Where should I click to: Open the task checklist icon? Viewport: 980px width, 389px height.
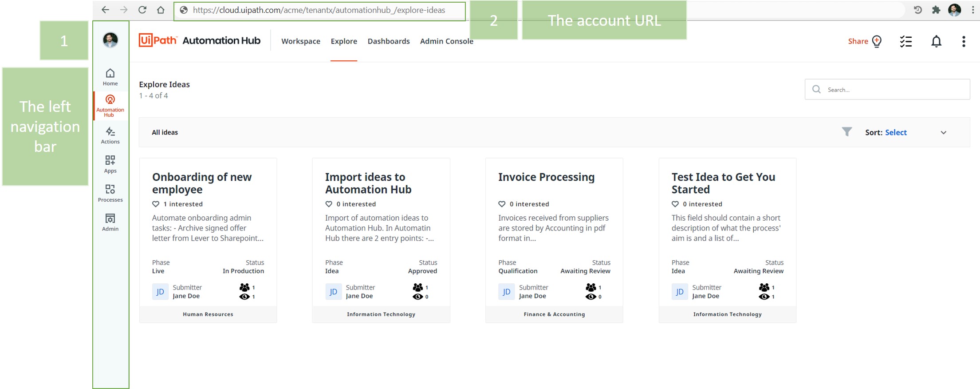(x=906, y=41)
